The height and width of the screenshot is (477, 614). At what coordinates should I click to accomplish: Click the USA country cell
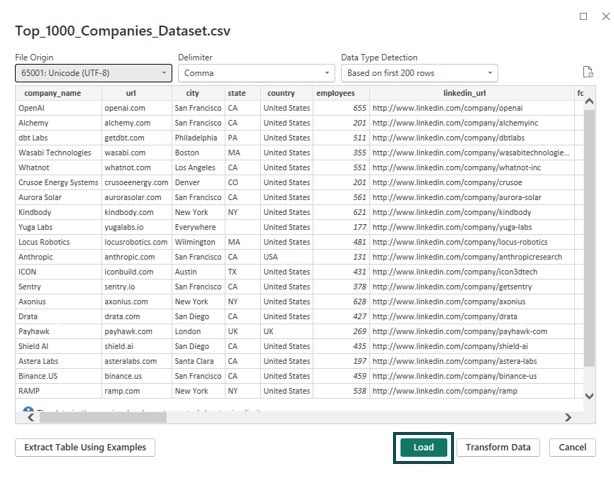tap(287, 257)
